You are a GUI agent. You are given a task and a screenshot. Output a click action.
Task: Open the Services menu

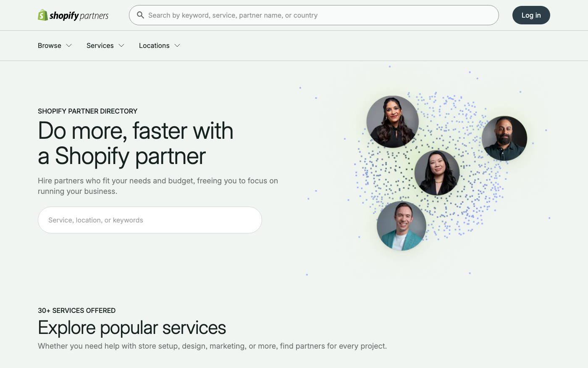pos(100,45)
